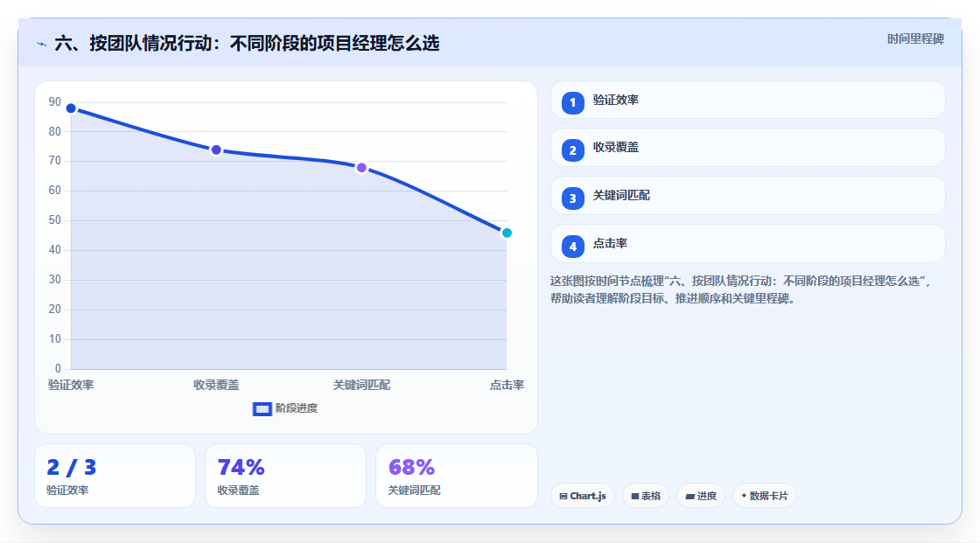This screenshot has height=543, width=980.
Task: Select the 关键词匹配 data point on the chart
Action: [361, 168]
